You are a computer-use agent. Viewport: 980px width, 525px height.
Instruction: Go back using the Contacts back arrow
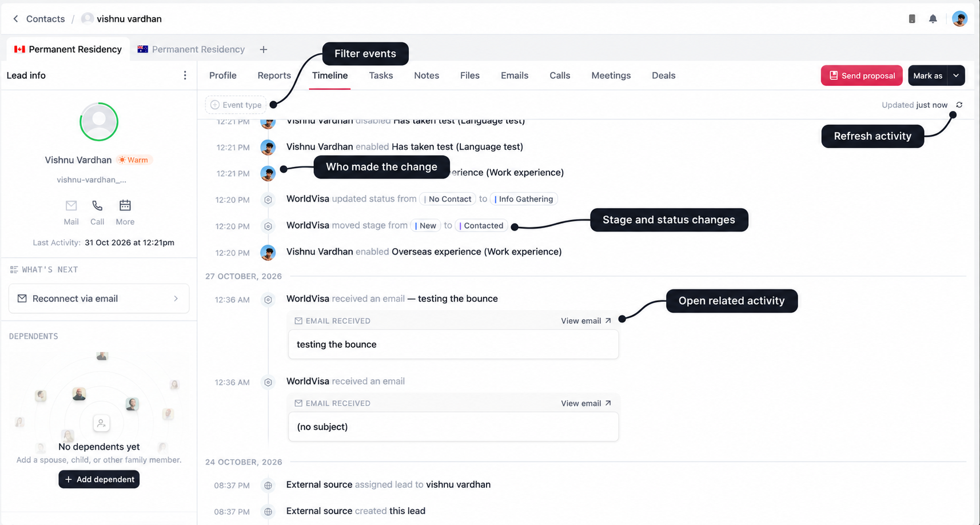(x=15, y=19)
